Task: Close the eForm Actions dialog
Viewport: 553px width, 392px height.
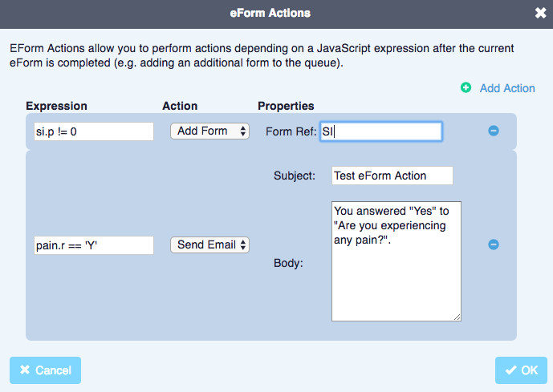Action: pos(540,13)
